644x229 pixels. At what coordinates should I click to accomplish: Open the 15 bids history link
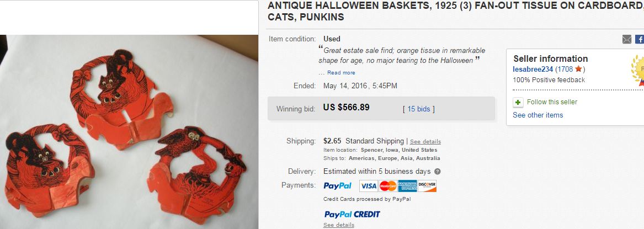418,109
